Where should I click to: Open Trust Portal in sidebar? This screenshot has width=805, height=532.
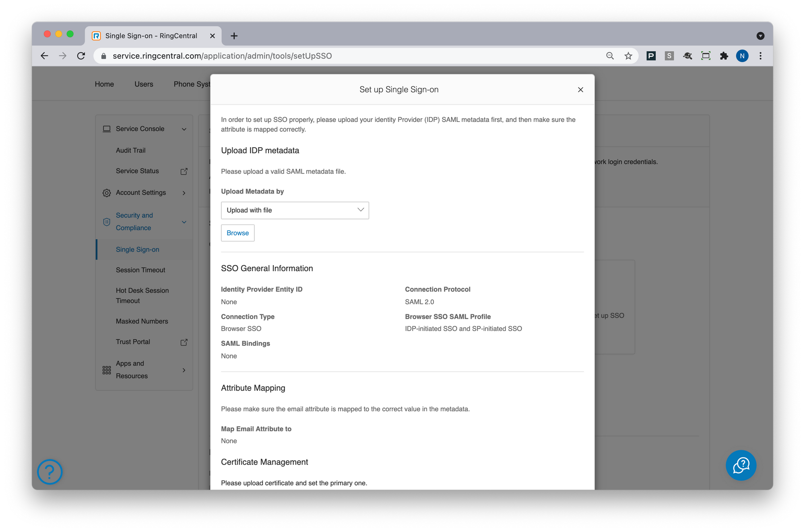pyautogui.click(x=133, y=342)
